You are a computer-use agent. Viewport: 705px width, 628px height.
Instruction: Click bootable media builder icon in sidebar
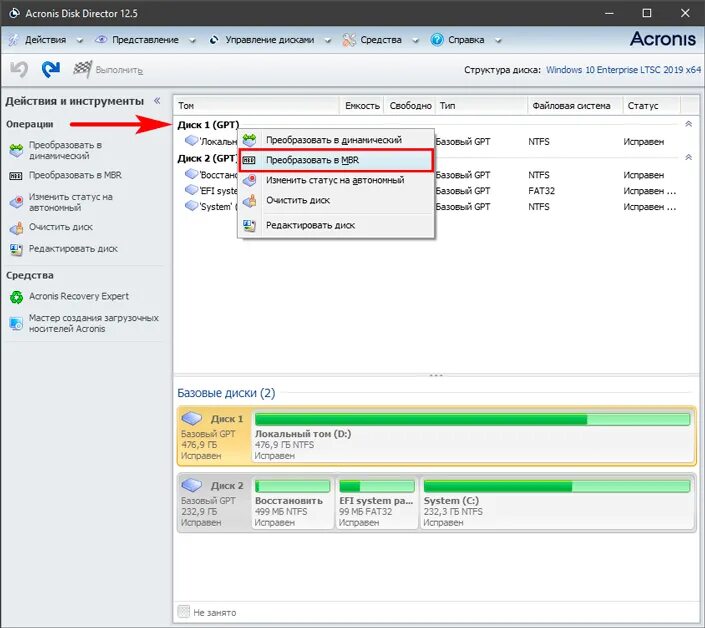tap(16, 323)
